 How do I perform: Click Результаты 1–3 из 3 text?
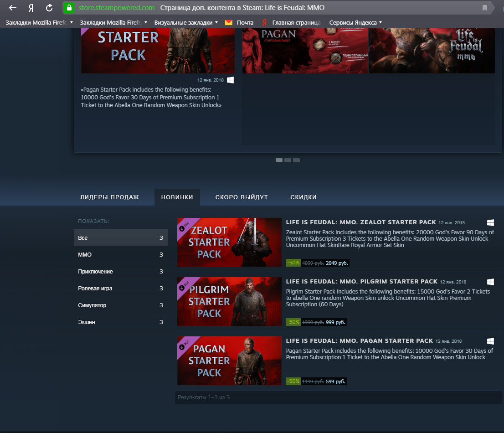click(203, 397)
